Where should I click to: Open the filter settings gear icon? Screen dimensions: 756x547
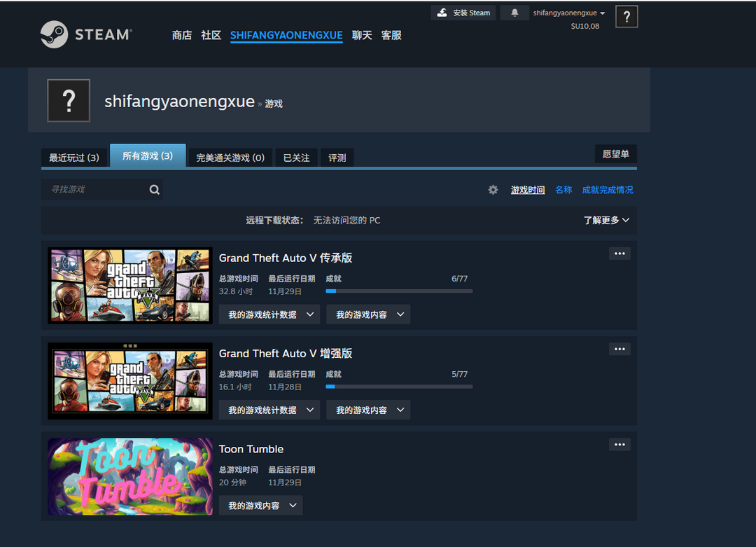(x=493, y=189)
